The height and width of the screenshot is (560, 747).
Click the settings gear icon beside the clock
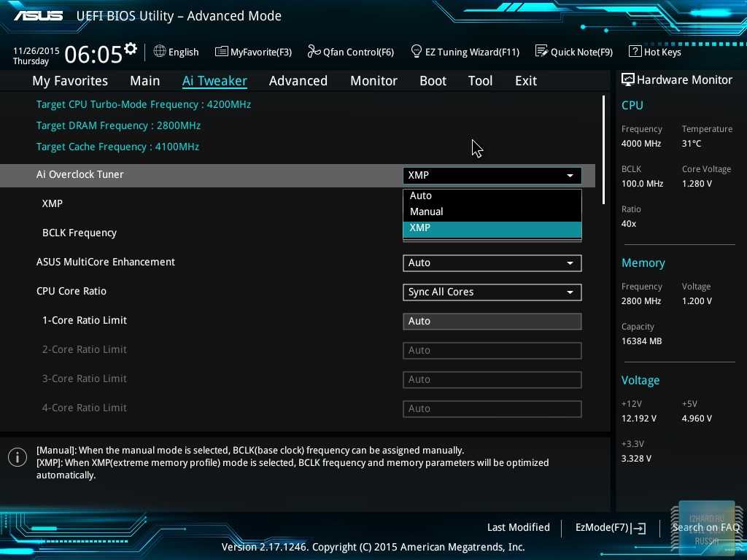131,49
